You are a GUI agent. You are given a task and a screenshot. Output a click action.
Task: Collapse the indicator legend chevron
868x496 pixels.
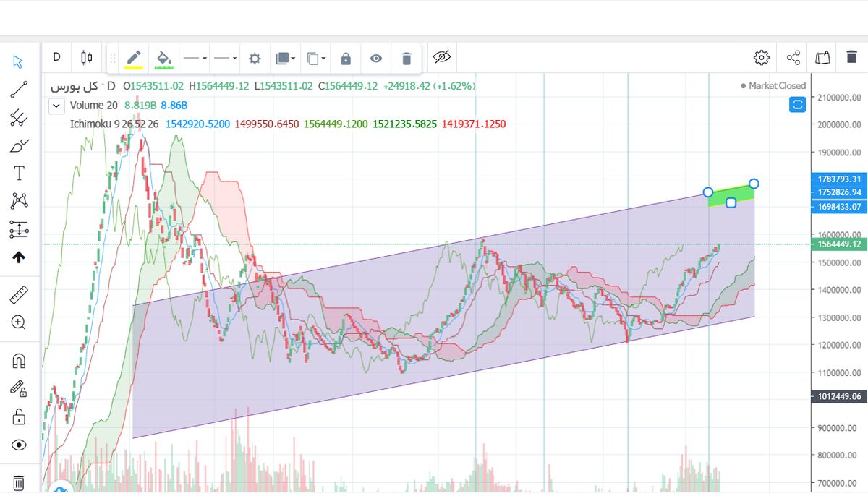click(56, 106)
